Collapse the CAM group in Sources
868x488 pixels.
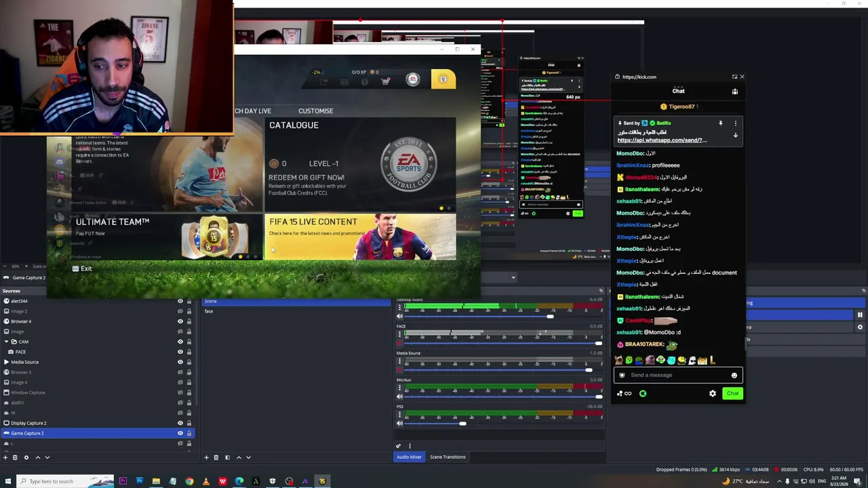pos(6,342)
